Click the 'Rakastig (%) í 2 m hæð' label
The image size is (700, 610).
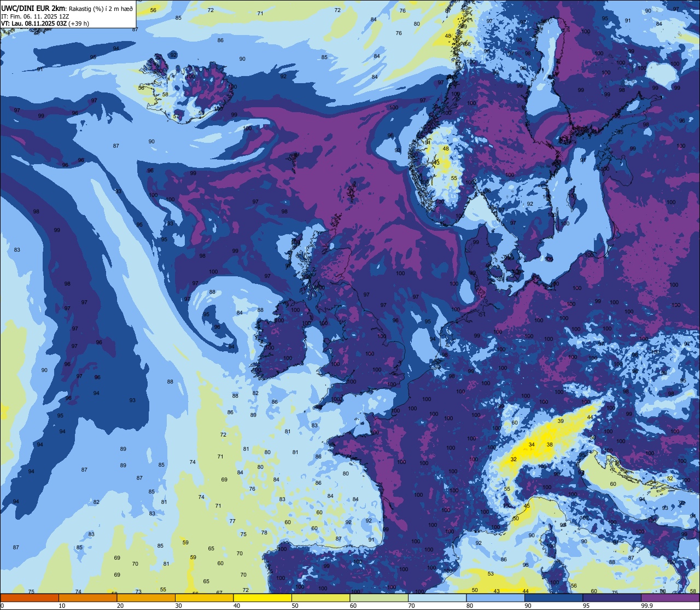(x=100, y=8)
